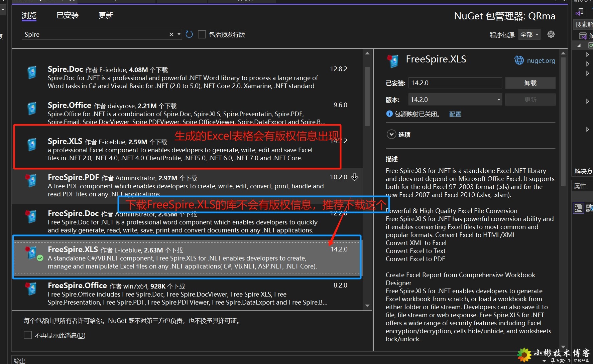Click the package list scroll up arrow
Viewport: 593px width, 364px height.
(367, 53)
